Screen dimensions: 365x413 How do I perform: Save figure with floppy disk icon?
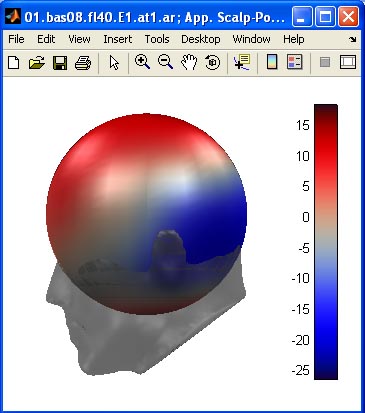coord(60,62)
